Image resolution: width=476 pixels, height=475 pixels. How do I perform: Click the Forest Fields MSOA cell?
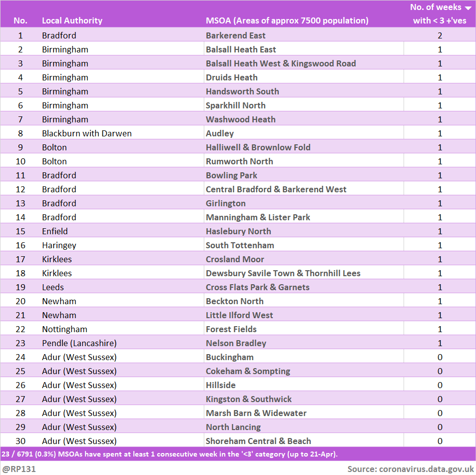click(231, 329)
